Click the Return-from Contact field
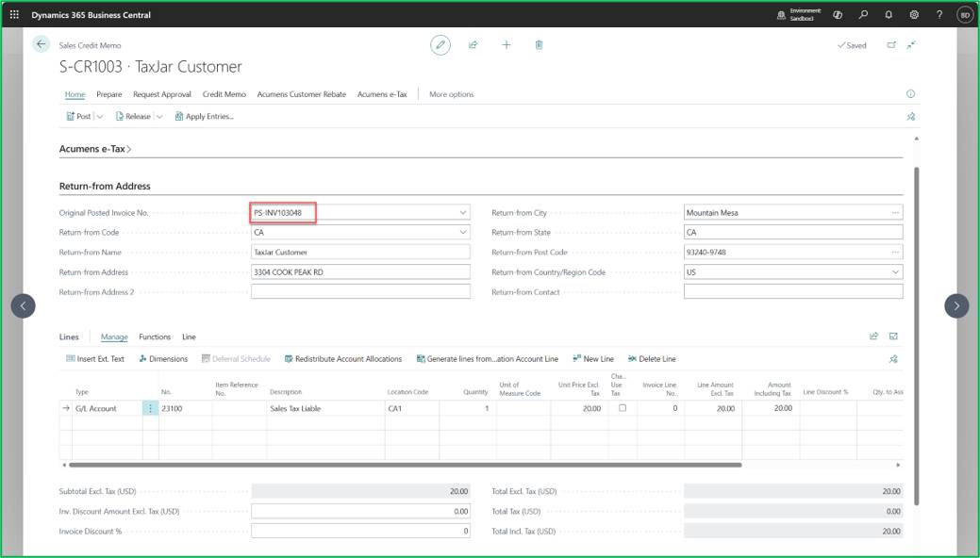The image size is (980, 558). coord(793,292)
